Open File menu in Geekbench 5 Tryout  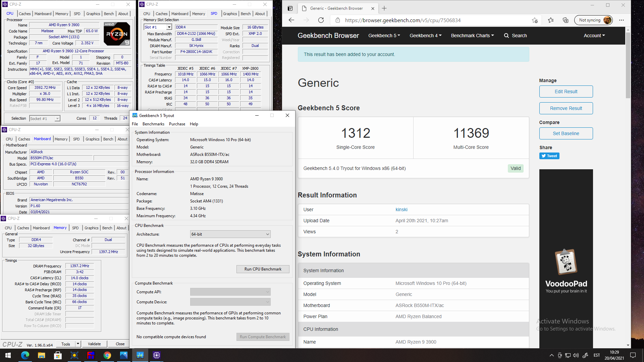tap(135, 124)
